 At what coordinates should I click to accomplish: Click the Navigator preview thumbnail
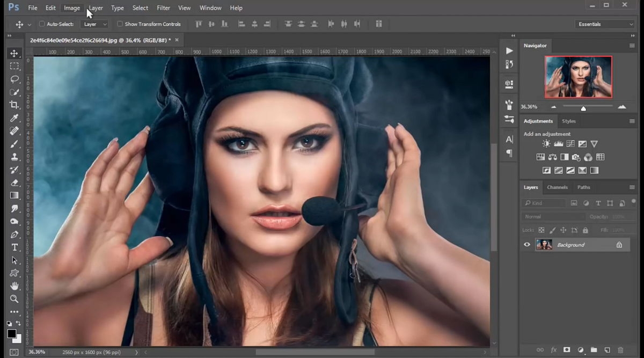point(579,77)
